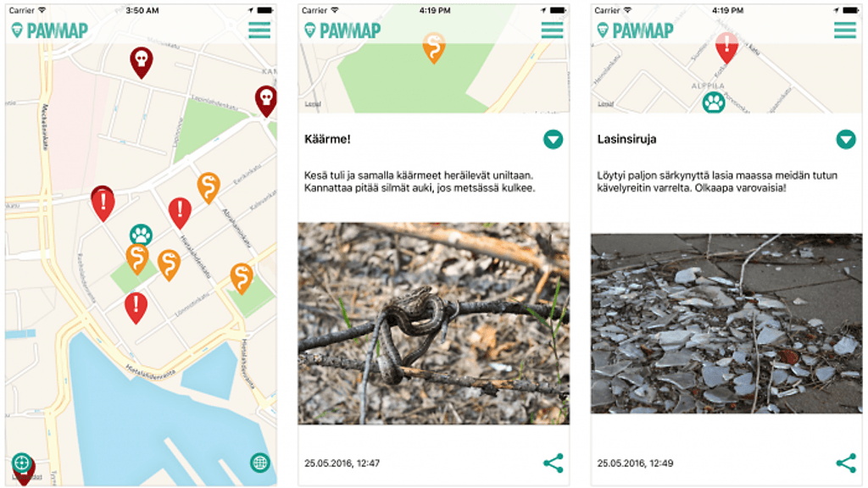Open hamburger menu on the Lasinsiruja screen
Screen dimensions: 868x488
point(845,30)
